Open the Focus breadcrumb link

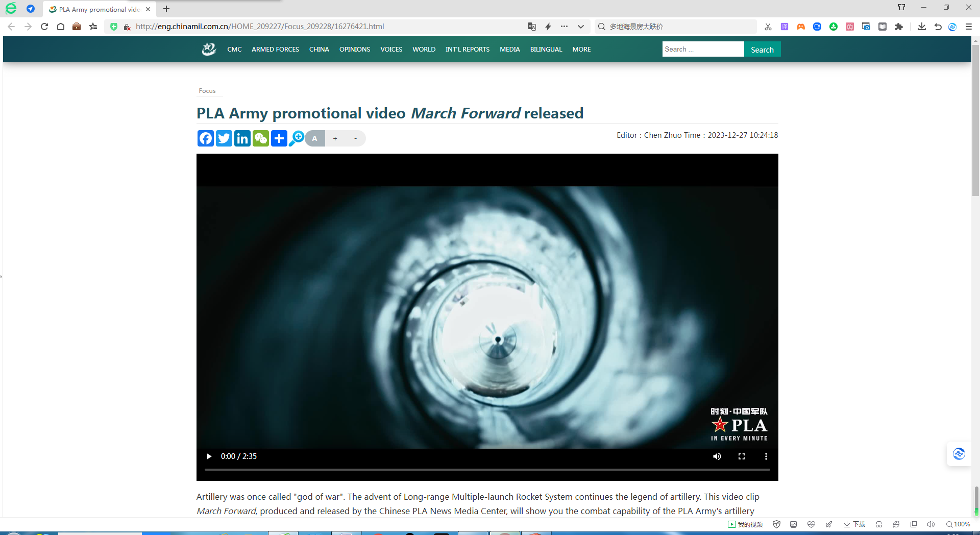207,91
